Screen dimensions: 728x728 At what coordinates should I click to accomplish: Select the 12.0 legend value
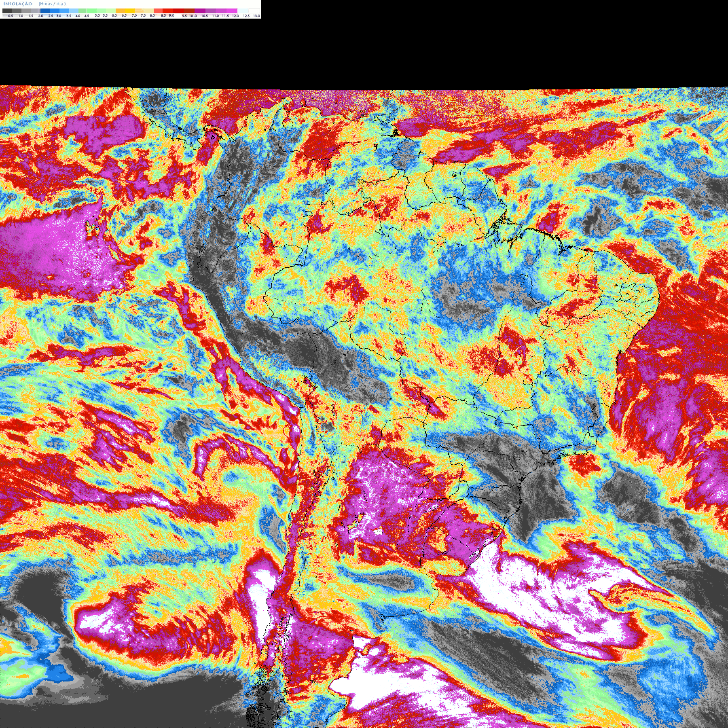[x=235, y=16]
